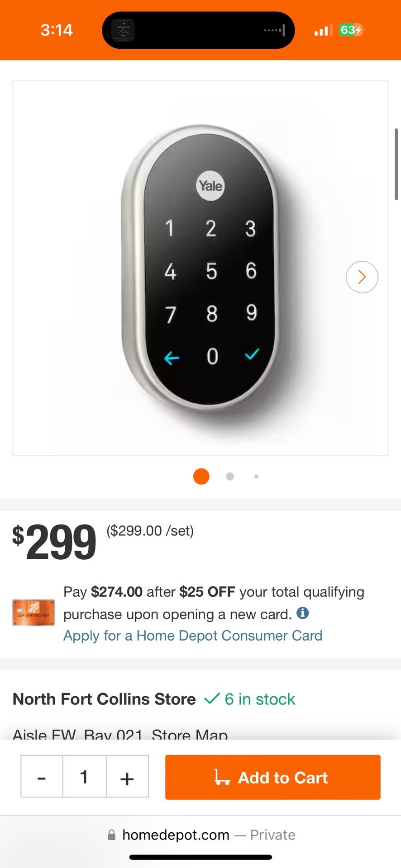Image resolution: width=401 pixels, height=868 pixels.
Task: Decrease quantity with the minus button
Action: (x=42, y=778)
